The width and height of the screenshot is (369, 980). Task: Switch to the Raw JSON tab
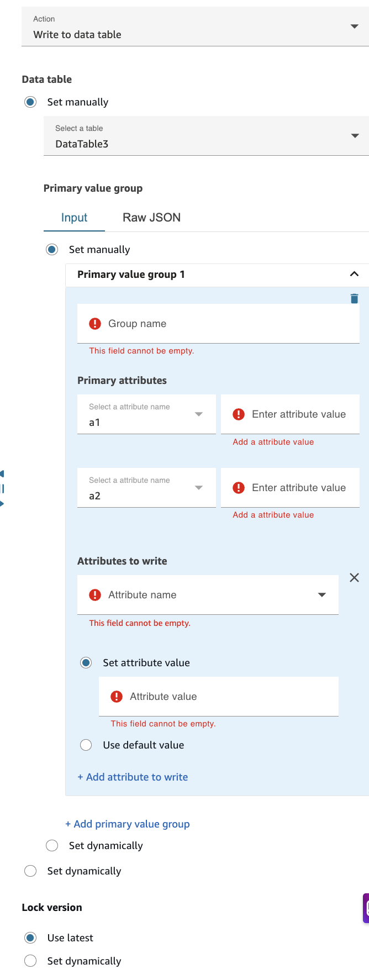tap(151, 217)
